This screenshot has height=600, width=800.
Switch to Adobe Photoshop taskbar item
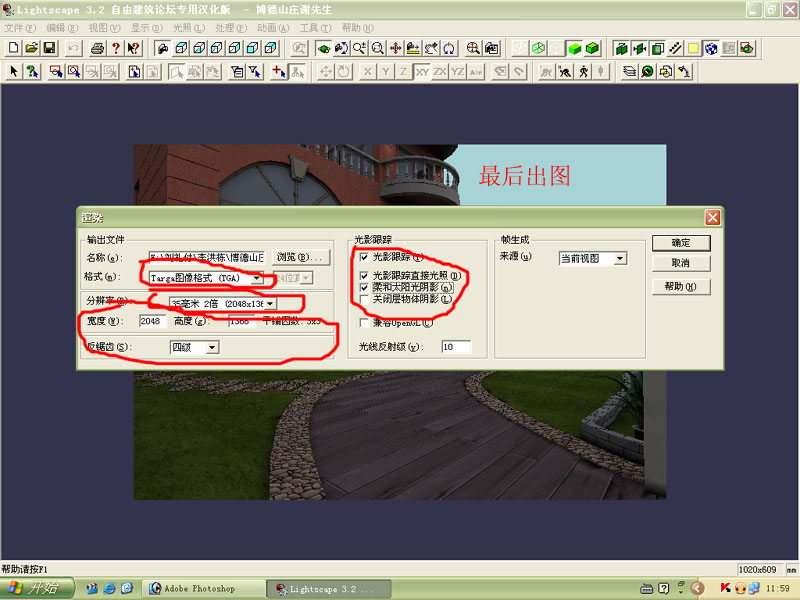pyautogui.click(x=204, y=589)
